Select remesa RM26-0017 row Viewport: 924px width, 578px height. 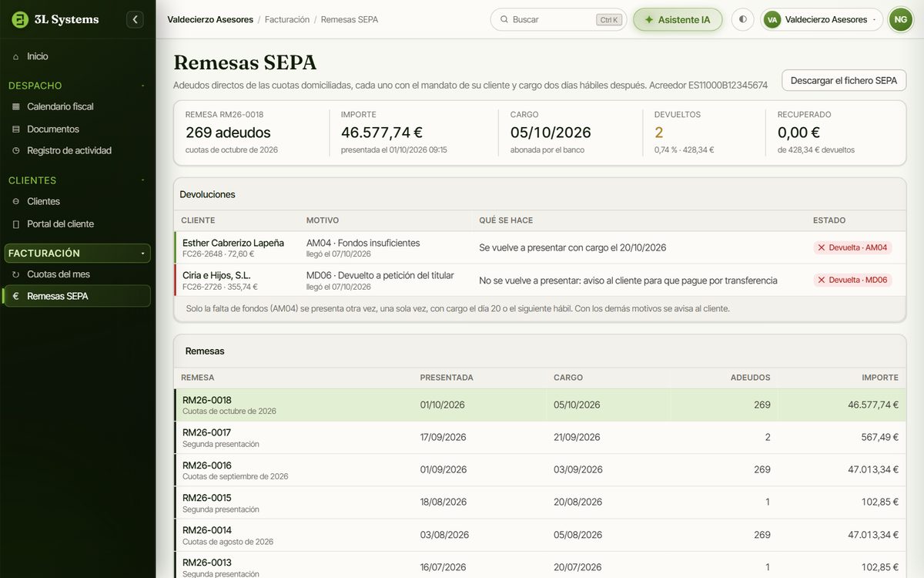point(540,437)
